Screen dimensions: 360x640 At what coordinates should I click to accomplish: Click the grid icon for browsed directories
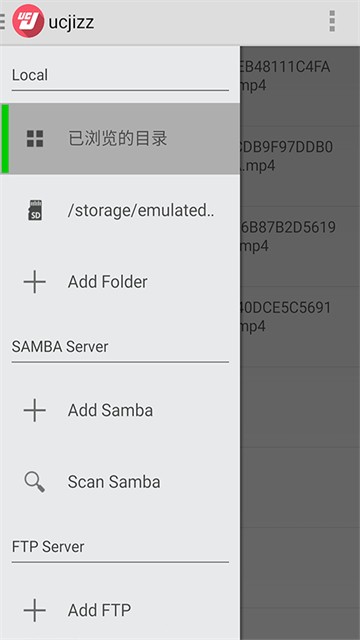click(x=35, y=139)
